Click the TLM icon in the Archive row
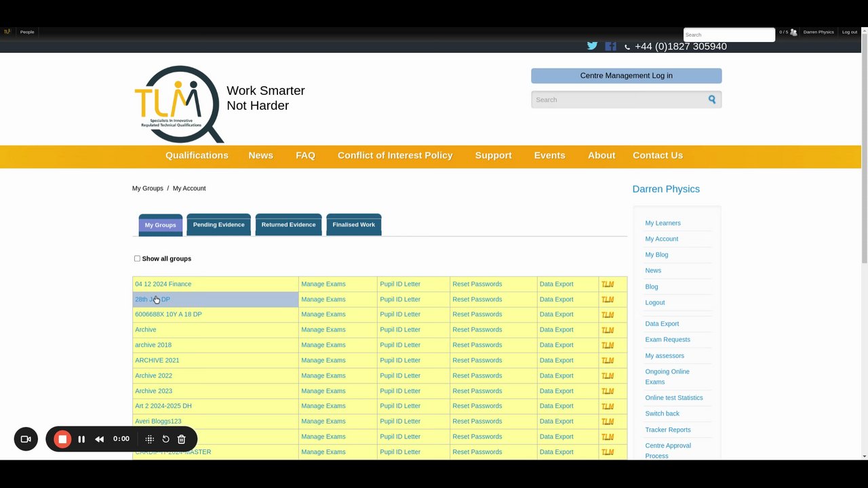 (608, 330)
